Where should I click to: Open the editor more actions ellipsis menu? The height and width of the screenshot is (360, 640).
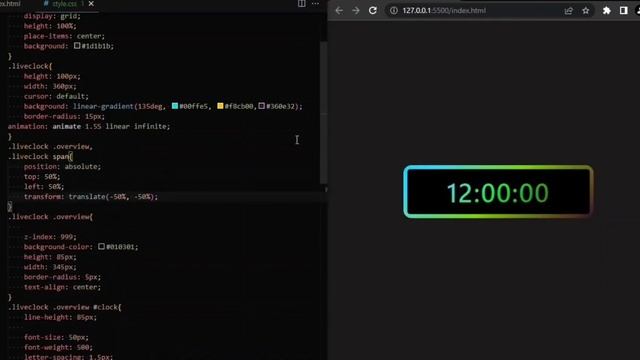pyautogui.click(x=315, y=4)
